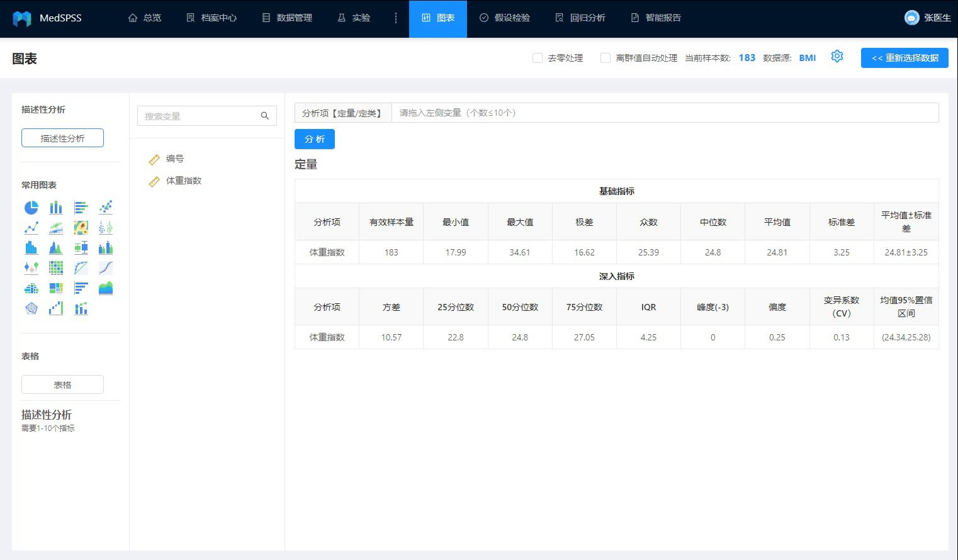Select the line chart icon
The width and height of the screenshot is (958, 560).
click(x=31, y=228)
